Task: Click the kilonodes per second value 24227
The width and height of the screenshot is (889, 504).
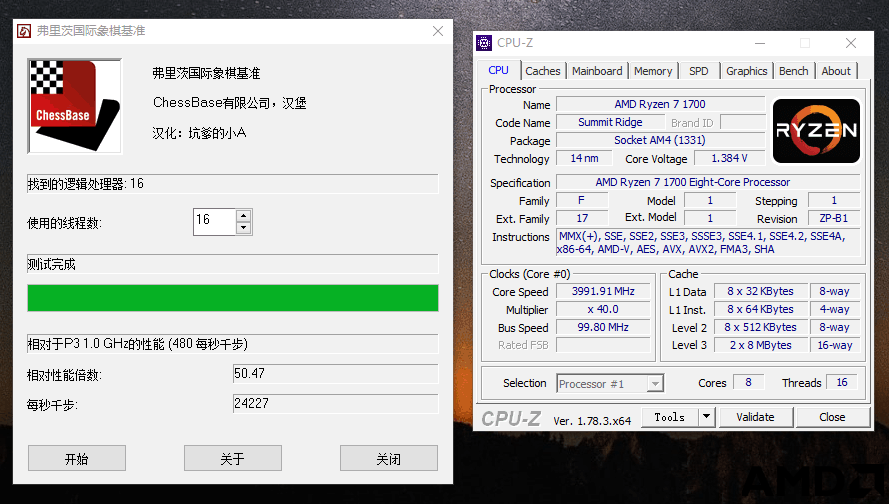Action: pyautogui.click(x=335, y=404)
